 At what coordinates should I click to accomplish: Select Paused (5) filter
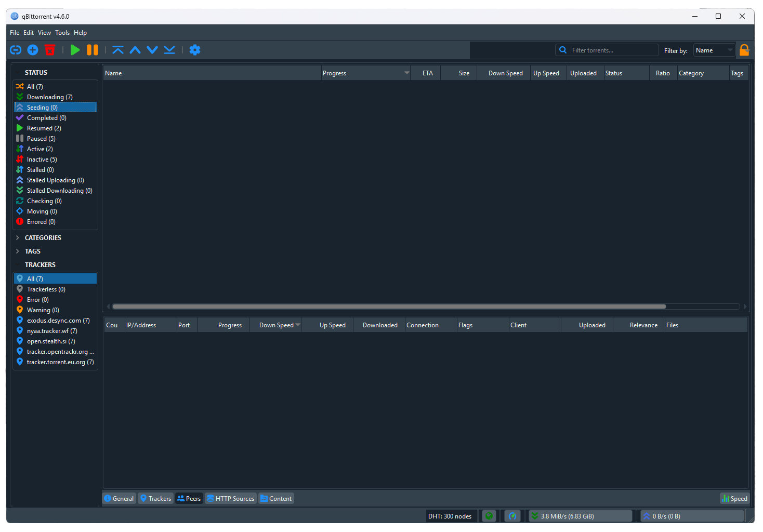[x=56, y=139]
